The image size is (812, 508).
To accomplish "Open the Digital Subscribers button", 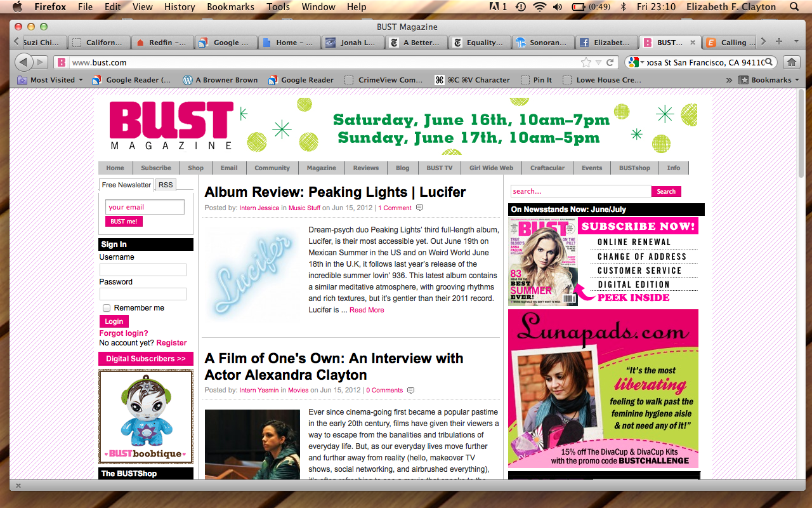I will click(146, 359).
